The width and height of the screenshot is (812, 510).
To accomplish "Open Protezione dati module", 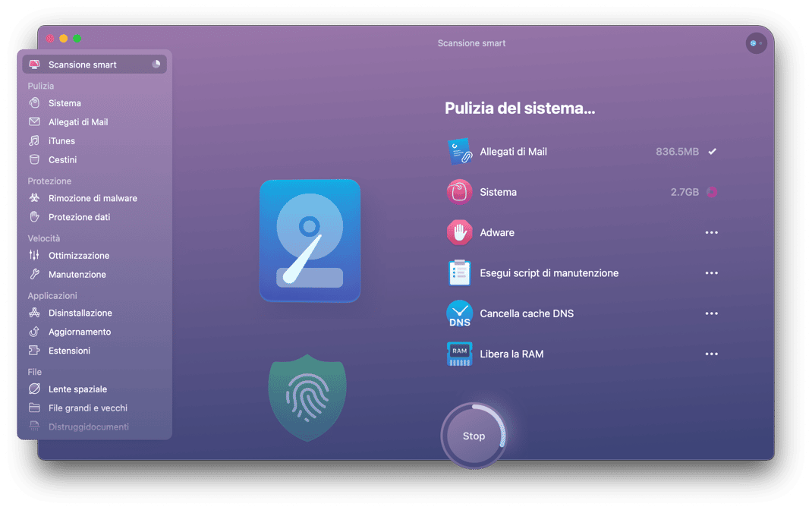I will (x=94, y=216).
